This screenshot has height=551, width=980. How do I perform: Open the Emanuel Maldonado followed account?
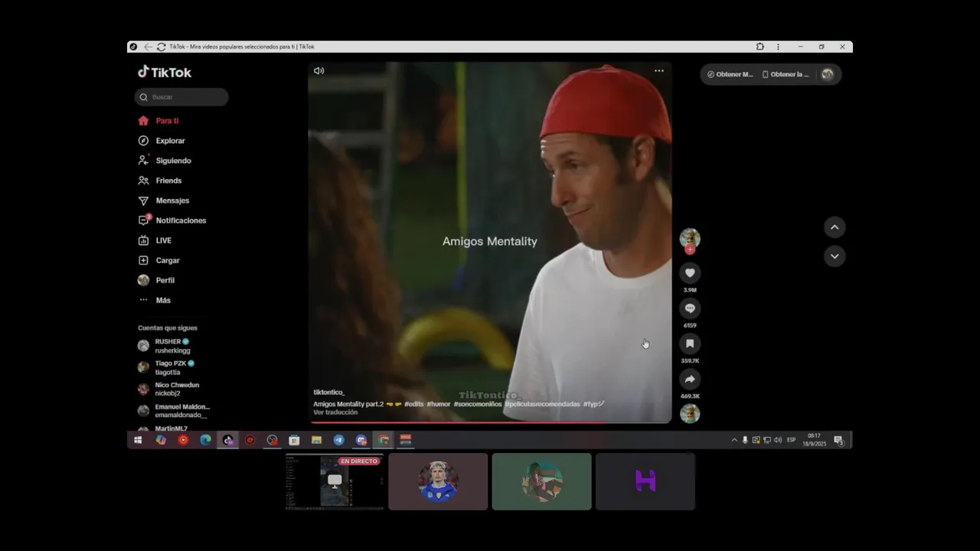tap(174, 410)
